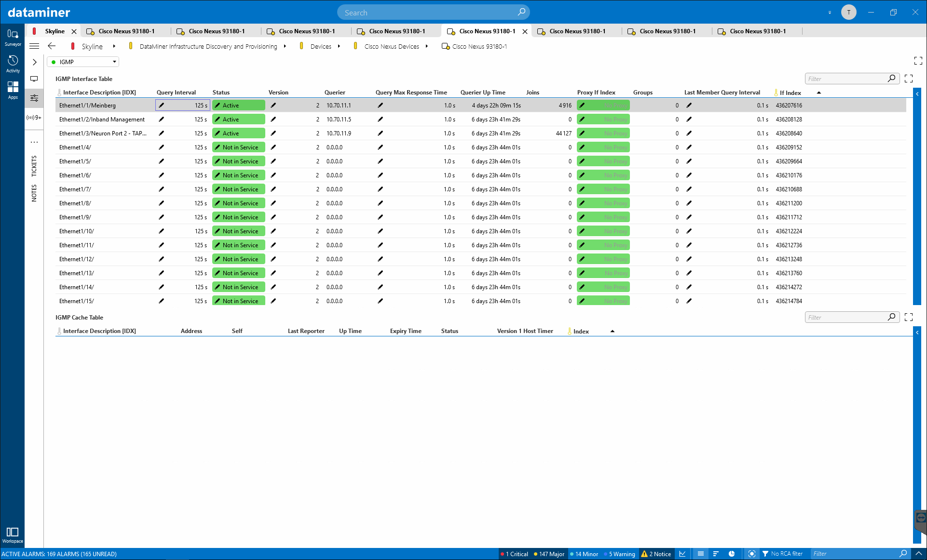
Task: Sort by If Index column header
Action: tap(791, 93)
